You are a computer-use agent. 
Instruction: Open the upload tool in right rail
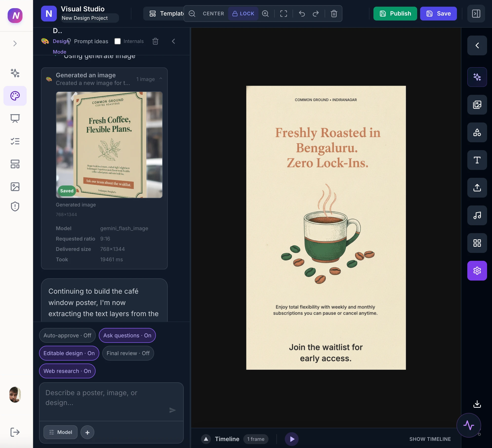477,188
